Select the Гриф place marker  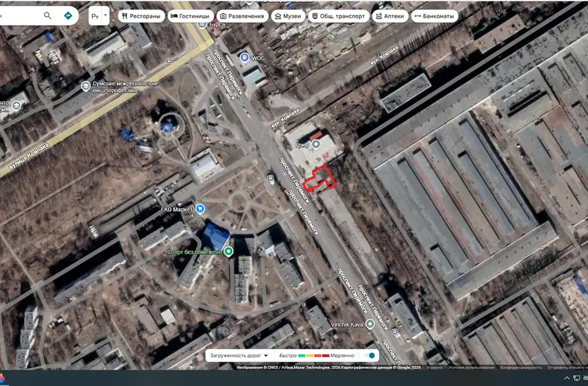[316, 144]
